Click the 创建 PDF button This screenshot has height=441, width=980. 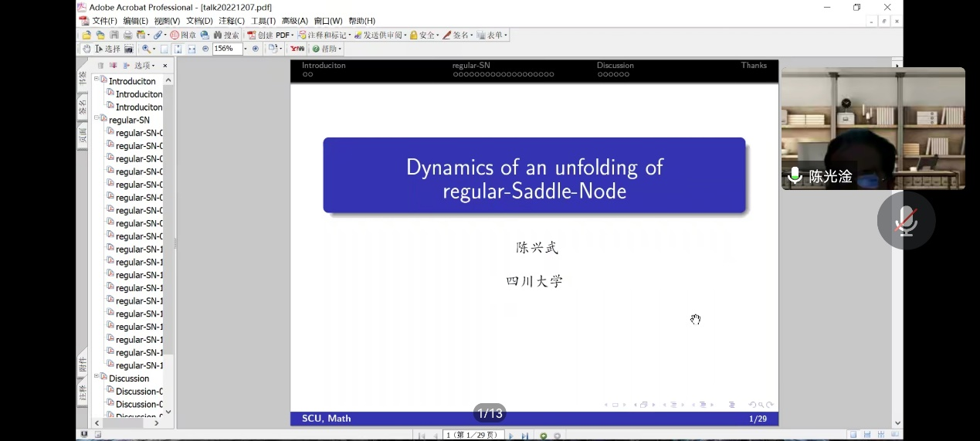click(269, 35)
